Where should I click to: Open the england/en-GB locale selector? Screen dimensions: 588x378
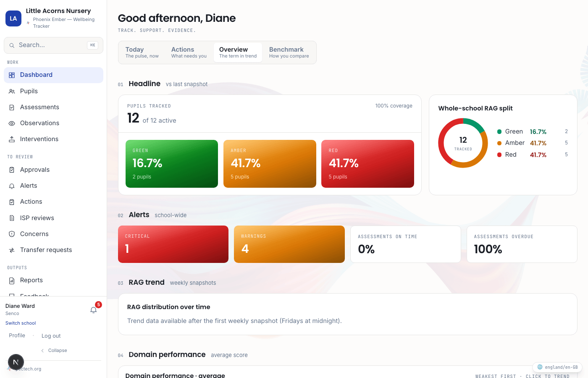557,367
